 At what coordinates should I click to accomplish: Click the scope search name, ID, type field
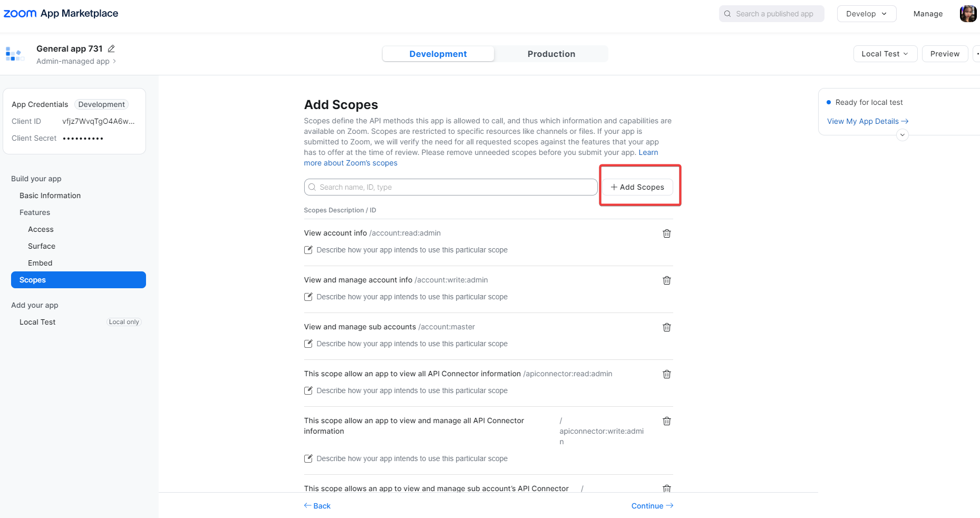[451, 187]
